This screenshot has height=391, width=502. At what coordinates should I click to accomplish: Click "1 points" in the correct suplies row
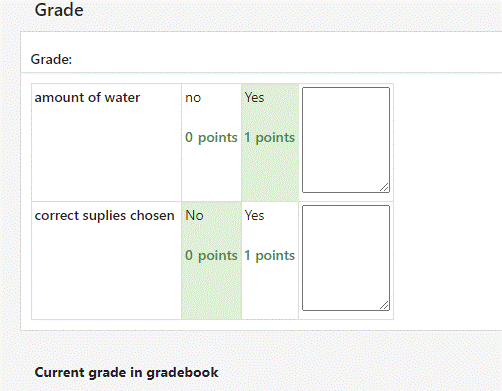270,255
